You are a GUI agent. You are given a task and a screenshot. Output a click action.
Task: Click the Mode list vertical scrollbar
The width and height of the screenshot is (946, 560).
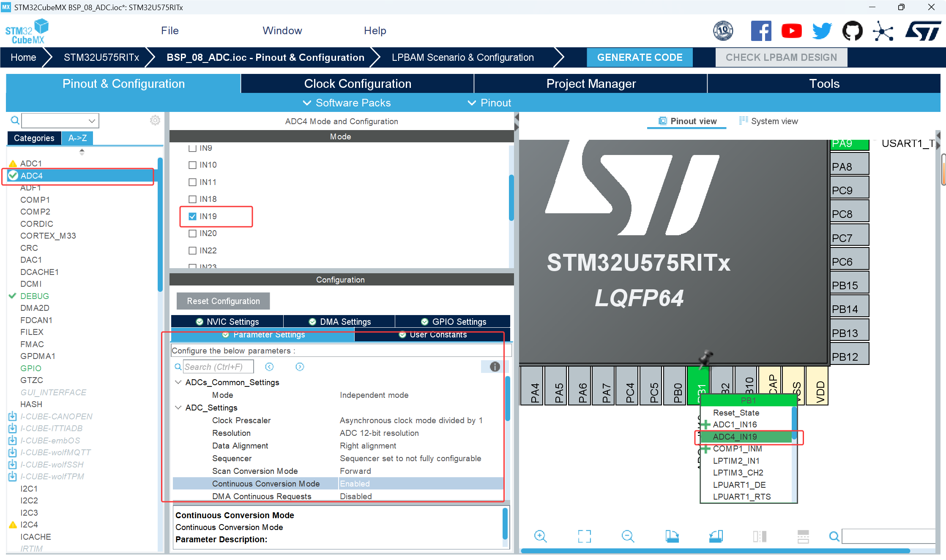click(x=511, y=198)
